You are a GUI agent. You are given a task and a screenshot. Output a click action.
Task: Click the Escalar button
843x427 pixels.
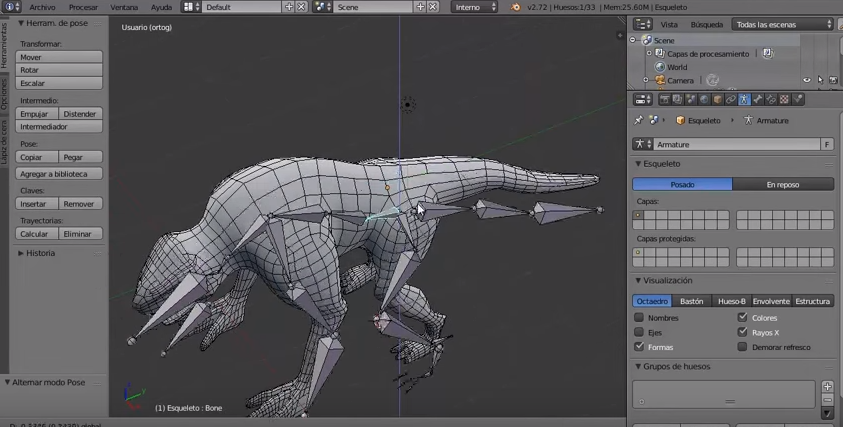pyautogui.click(x=59, y=83)
